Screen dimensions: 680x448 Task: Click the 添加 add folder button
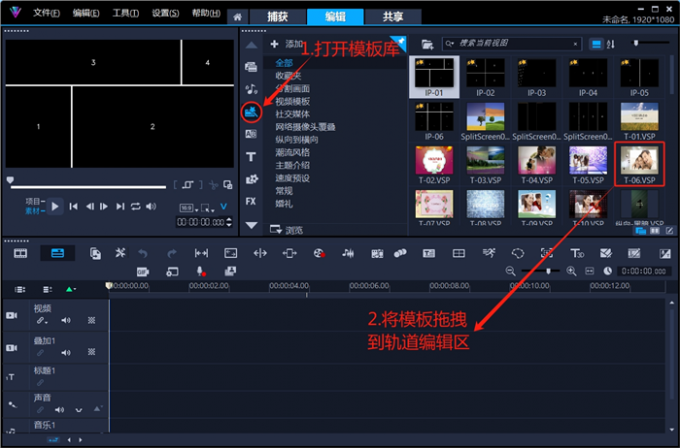click(x=286, y=44)
